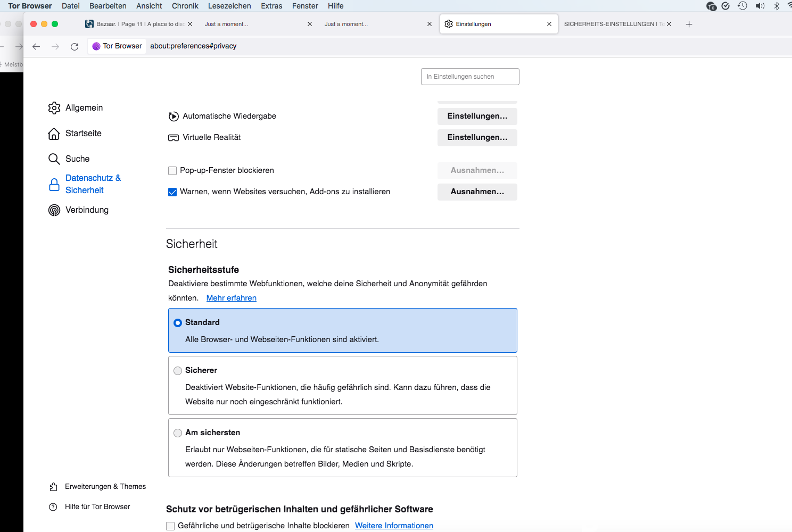Image resolution: width=792 pixels, height=532 pixels.
Task: Open Ausnahmen for add-on install warnings
Action: 477,192
